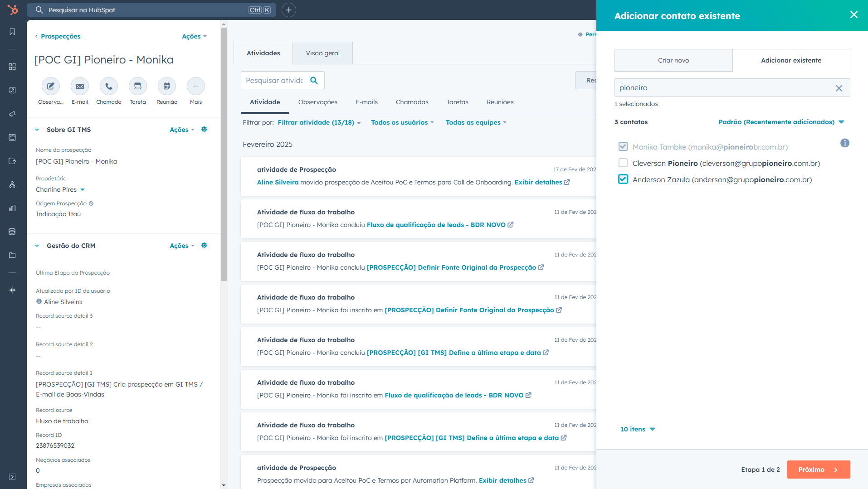This screenshot has width=868, height=489.
Task: Open the automation icon in sidebar
Action: coord(12,184)
